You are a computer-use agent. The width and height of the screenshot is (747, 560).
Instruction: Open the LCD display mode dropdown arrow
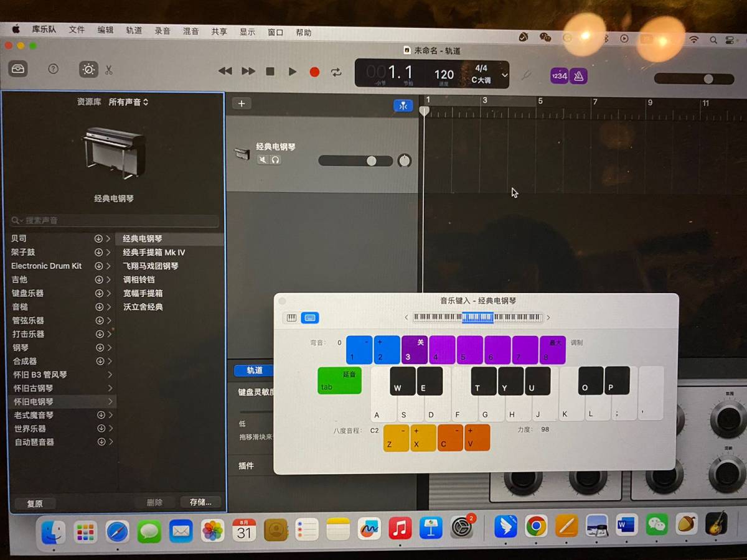click(504, 75)
